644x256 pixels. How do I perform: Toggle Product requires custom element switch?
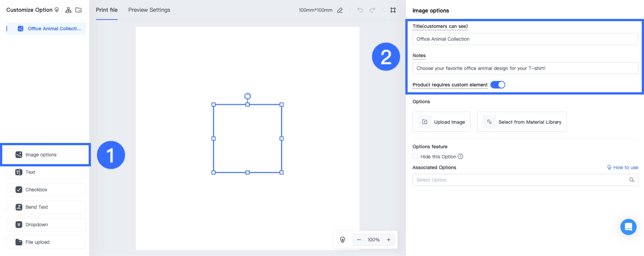(x=497, y=85)
